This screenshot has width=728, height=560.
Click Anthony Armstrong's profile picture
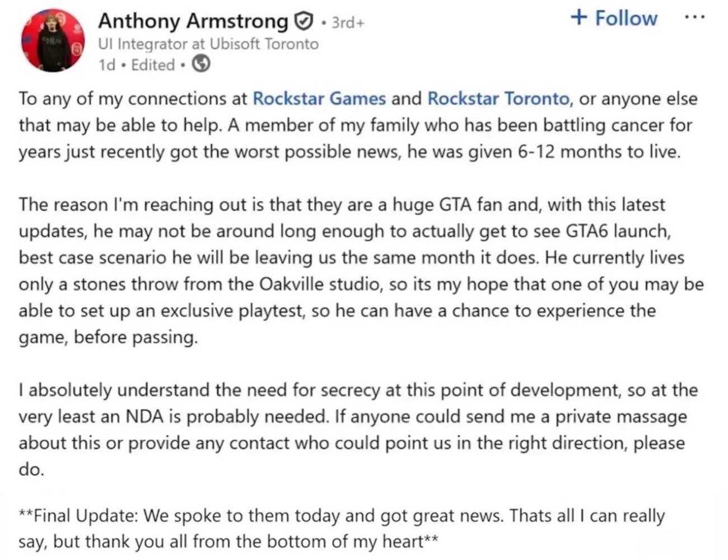[53, 40]
